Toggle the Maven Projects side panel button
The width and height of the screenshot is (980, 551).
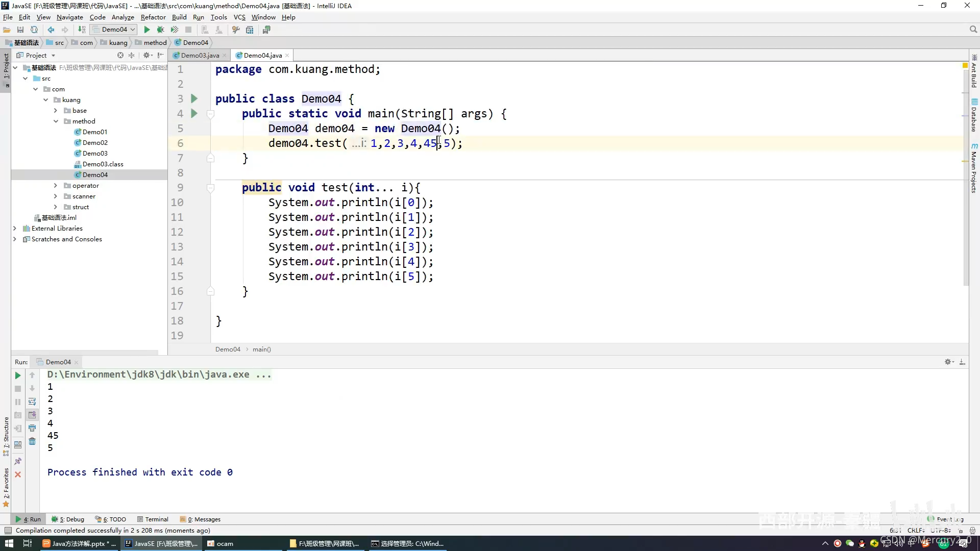(x=974, y=168)
